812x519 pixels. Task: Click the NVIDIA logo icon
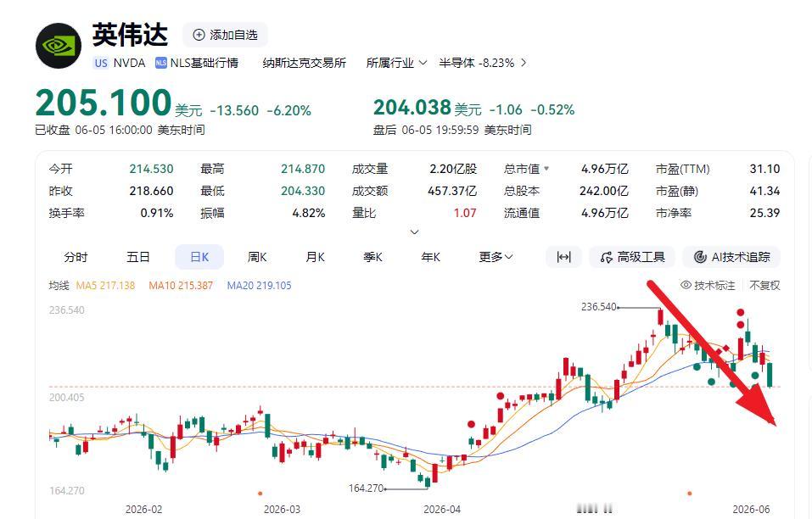(59, 46)
